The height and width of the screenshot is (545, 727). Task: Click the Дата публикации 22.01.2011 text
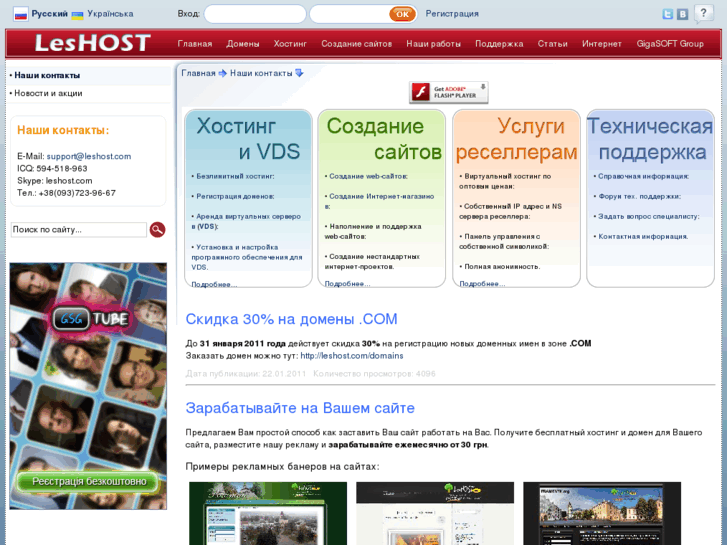coord(246,374)
